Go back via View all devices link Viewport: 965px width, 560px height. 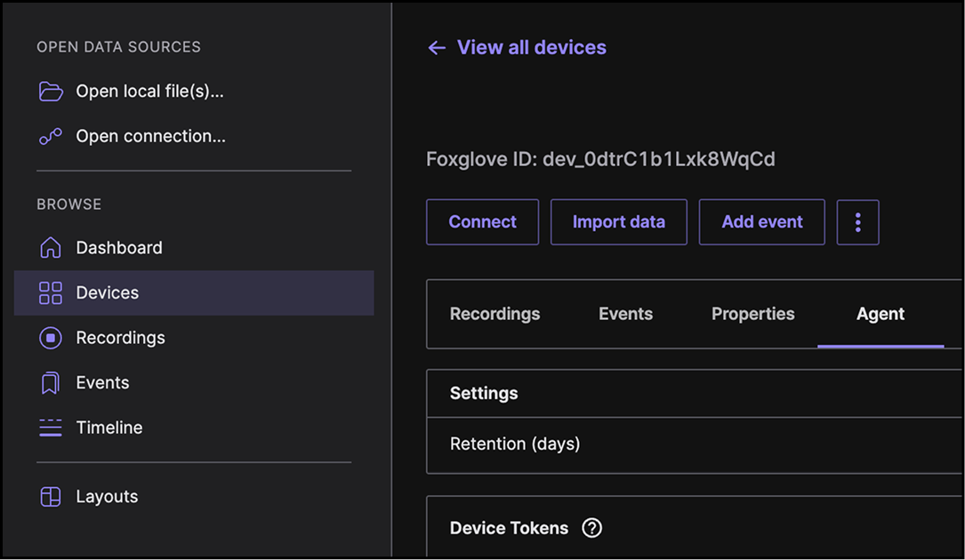click(531, 48)
